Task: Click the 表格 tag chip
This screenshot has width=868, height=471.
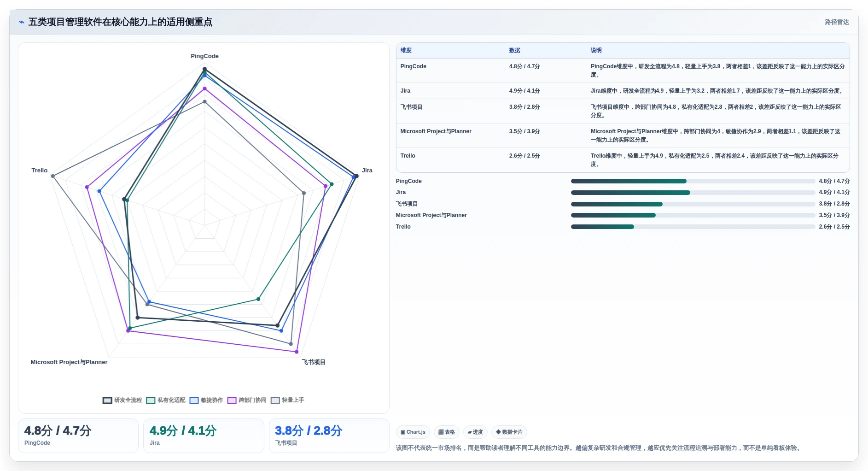Action: (447, 432)
